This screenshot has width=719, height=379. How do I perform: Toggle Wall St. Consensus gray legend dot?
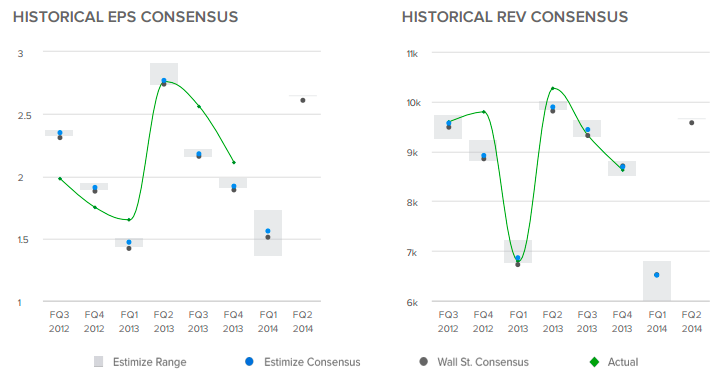click(x=424, y=362)
